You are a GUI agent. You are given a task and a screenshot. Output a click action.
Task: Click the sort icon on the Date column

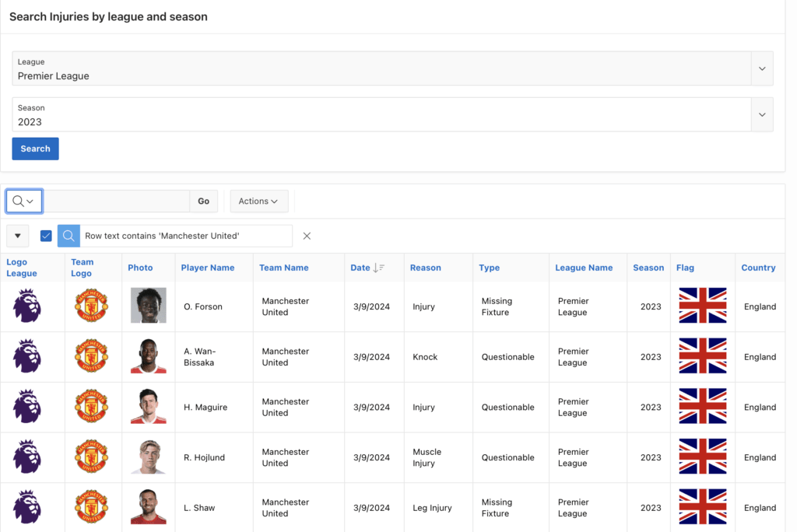(x=379, y=268)
